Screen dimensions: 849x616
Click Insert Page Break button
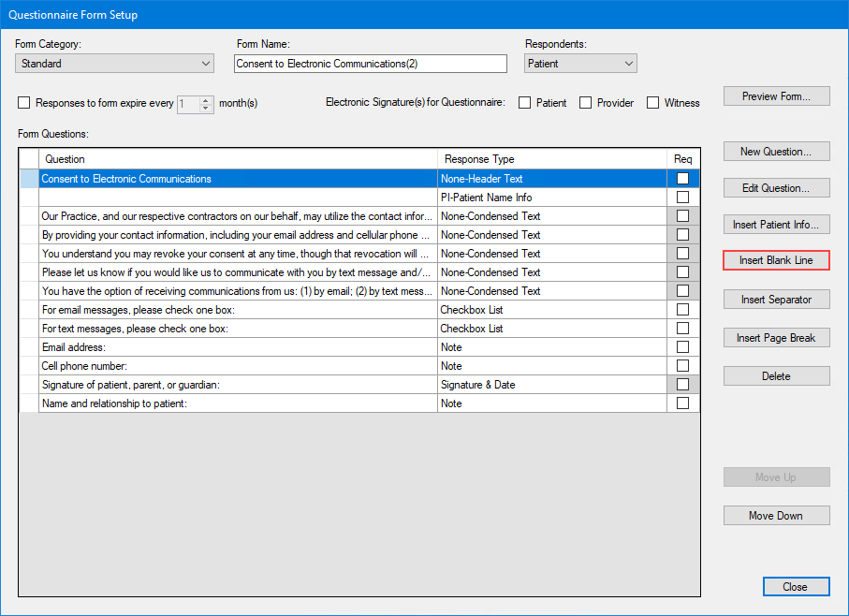[x=776, y=338]
